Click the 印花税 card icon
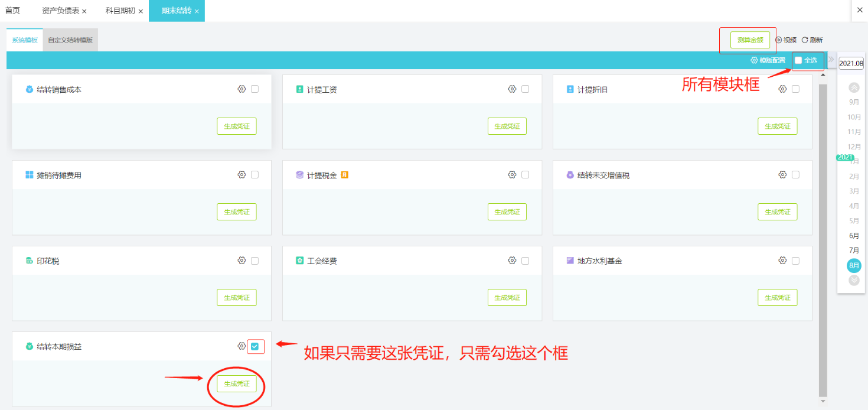Image resolution: width=868 pixels, height=410 pixels. pyautogui.click(x=30, y=261)
